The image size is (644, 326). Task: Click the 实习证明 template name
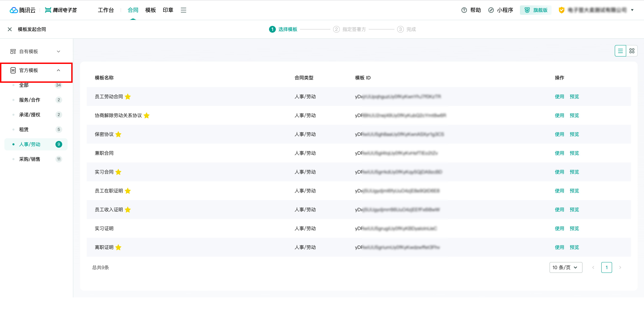[104, 228]
